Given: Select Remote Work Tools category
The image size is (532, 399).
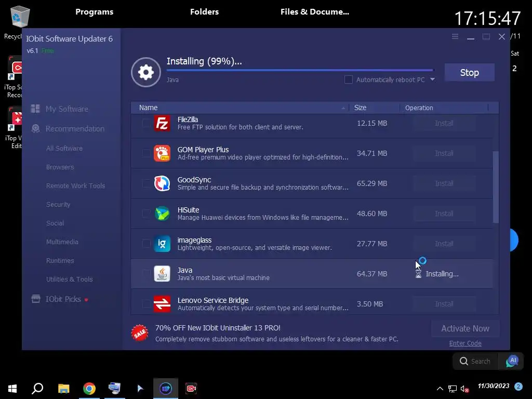Looking at the screenshot, I should pos(76,185).
